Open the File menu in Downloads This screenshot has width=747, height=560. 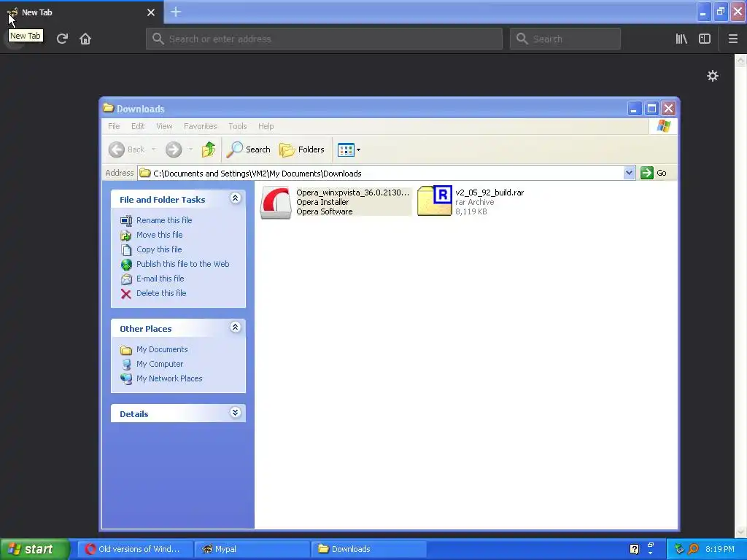pos(114,126)
